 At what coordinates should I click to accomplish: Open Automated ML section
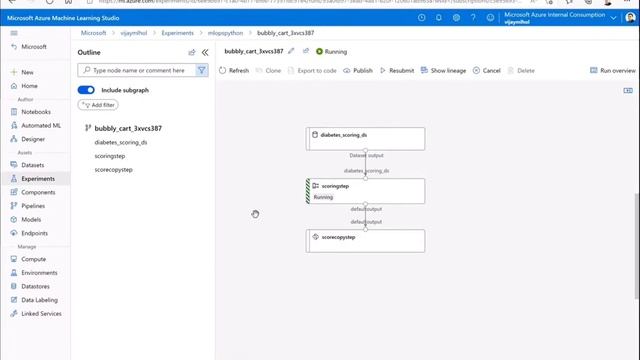(x=36, y=126)
